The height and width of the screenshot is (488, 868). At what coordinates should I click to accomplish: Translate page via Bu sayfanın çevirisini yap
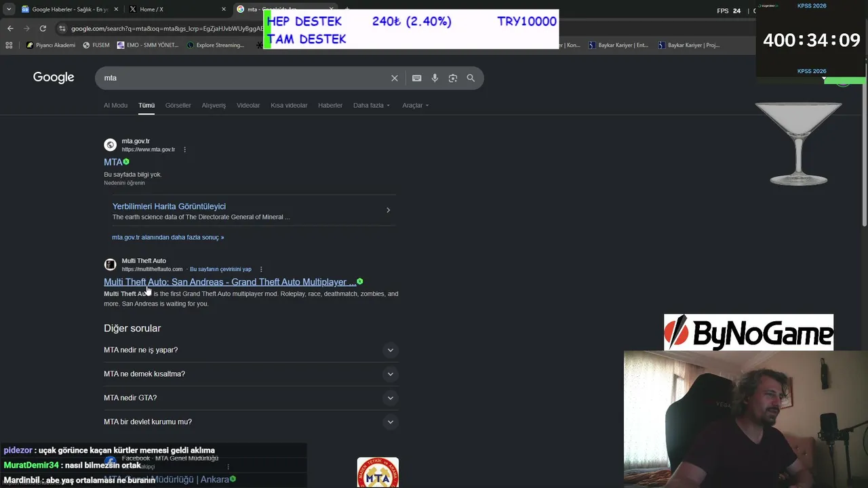(220, 269)
